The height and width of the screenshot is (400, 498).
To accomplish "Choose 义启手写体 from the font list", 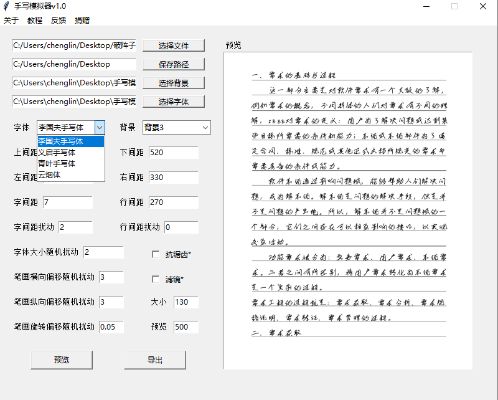I will (71, 153).
